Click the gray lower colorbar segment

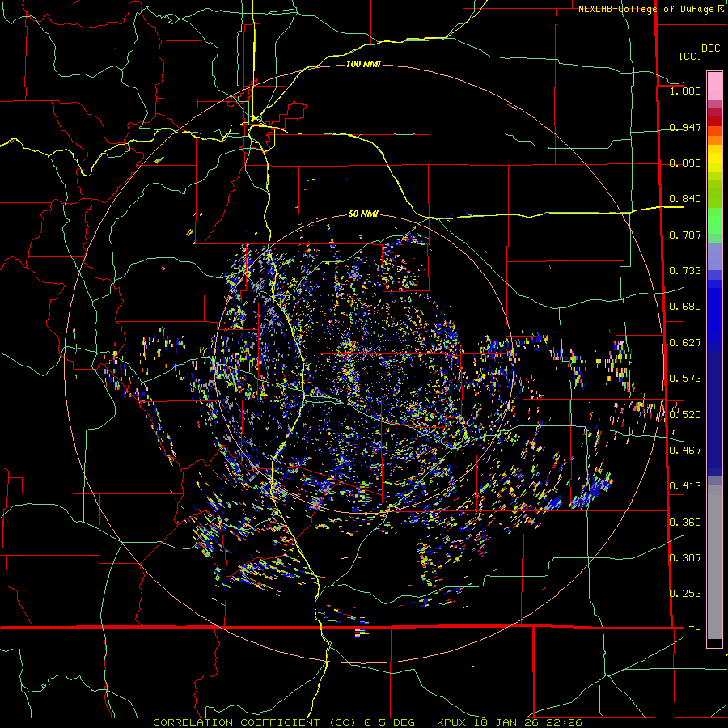pos(714,562)
